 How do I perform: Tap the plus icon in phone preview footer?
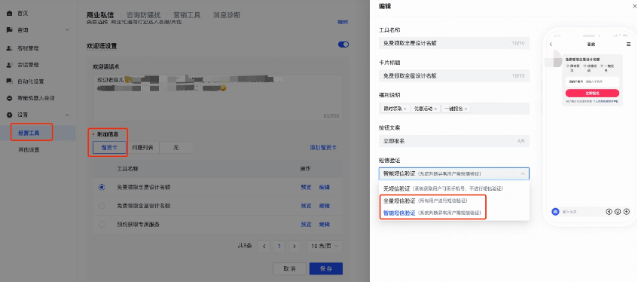tap(627, 212)
